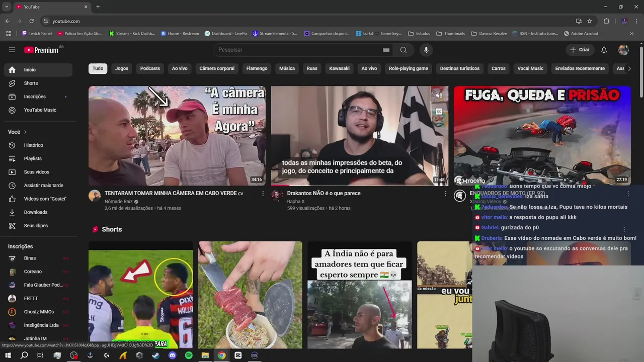Screen dimensions: 644x362
Task: Open Discord from the taskbar
Action: (173, 355)
